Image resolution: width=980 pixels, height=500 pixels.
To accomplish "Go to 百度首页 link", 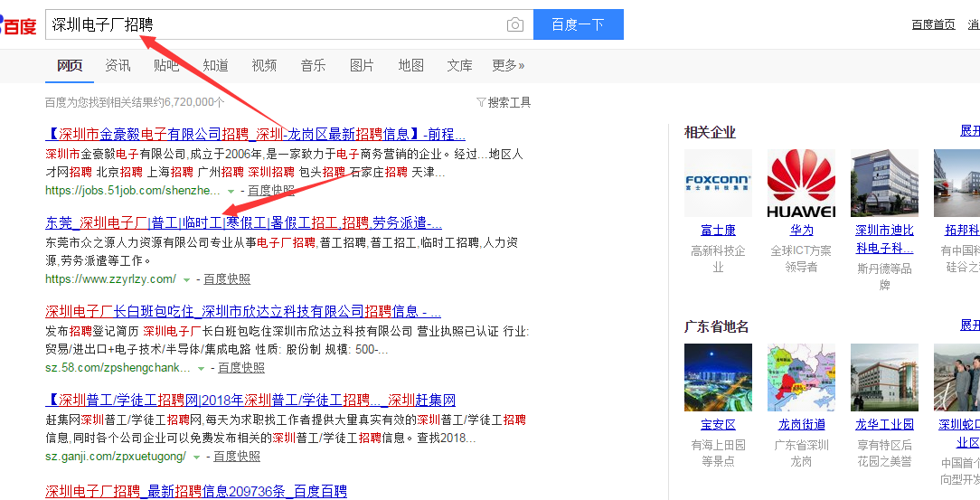I will point(933,24).
